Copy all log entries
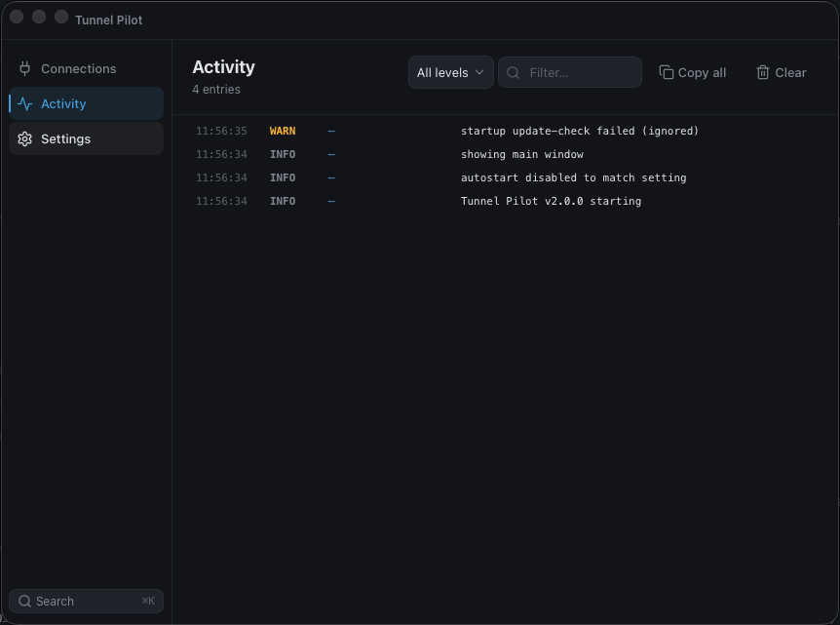The width and height of the screenshot is (840, 625). [x=692, y=72]
